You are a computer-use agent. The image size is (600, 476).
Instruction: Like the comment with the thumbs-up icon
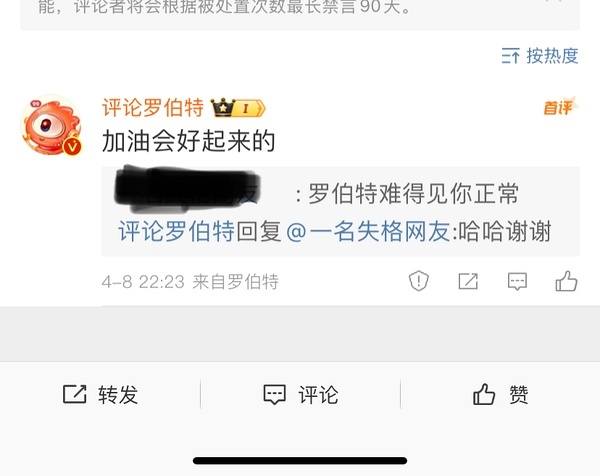pyautogui.click(x=566, y=281)
